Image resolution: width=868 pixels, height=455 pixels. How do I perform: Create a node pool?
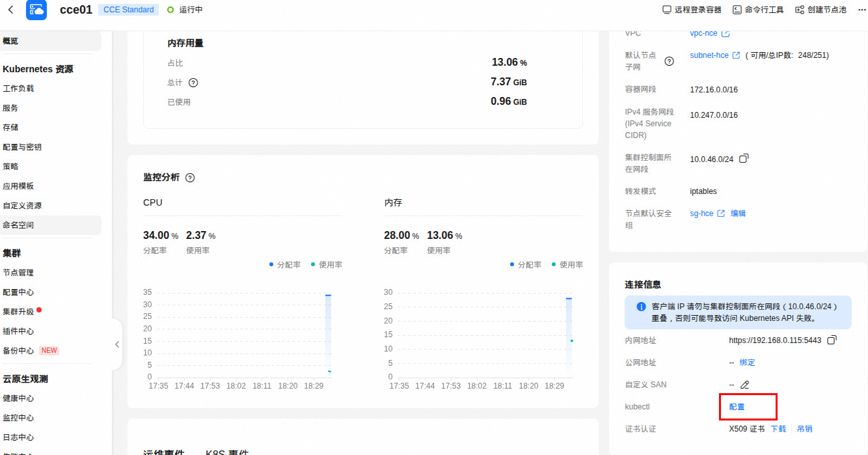(821, 10)
